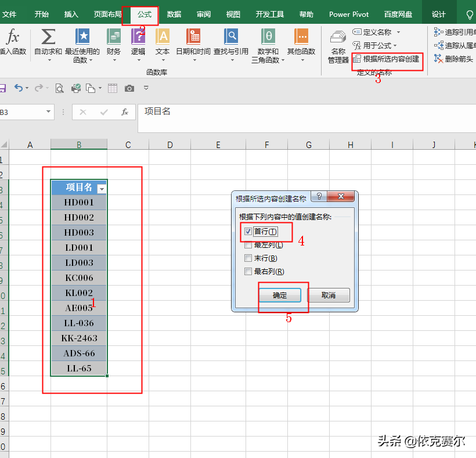Click the Select All corner triangle
The height and width of the screenshot is (458, 476).
coord(4,145)
